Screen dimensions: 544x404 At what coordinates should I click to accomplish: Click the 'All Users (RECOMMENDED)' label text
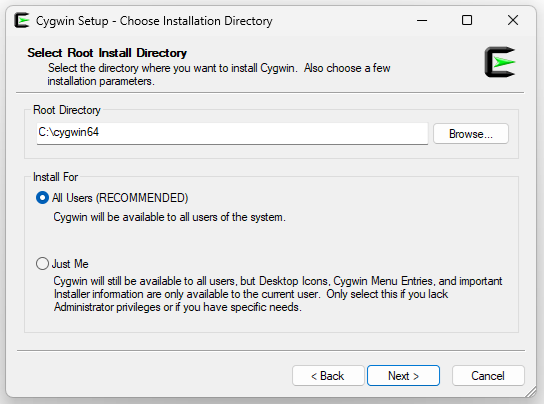[120, 198]
